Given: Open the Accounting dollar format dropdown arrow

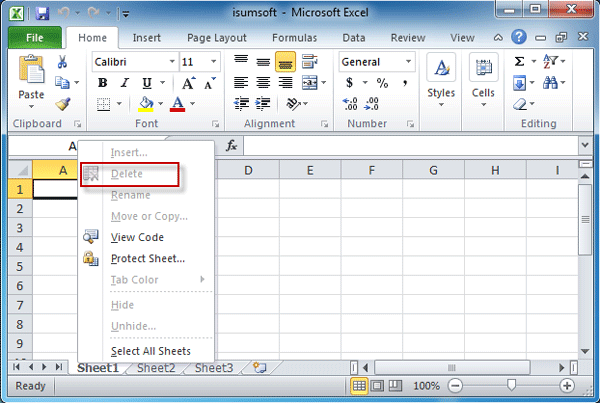Looking at the screenshot, I should [x=365, y=83].
